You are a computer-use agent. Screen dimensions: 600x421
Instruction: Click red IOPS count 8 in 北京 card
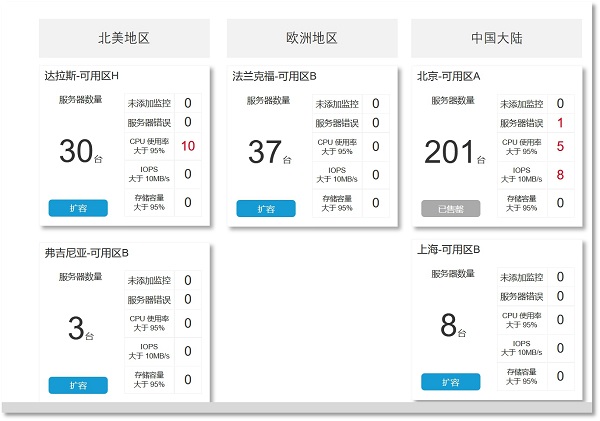(x=560, y=175)
